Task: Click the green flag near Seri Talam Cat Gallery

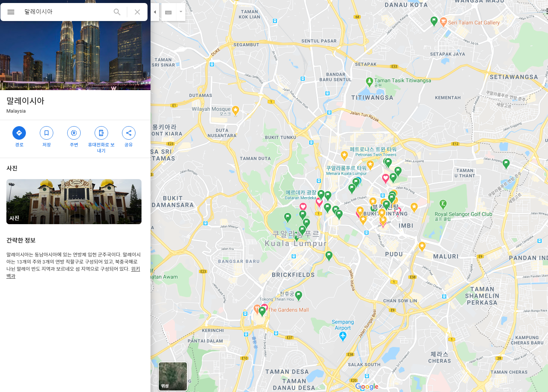Action: [434, 21]
